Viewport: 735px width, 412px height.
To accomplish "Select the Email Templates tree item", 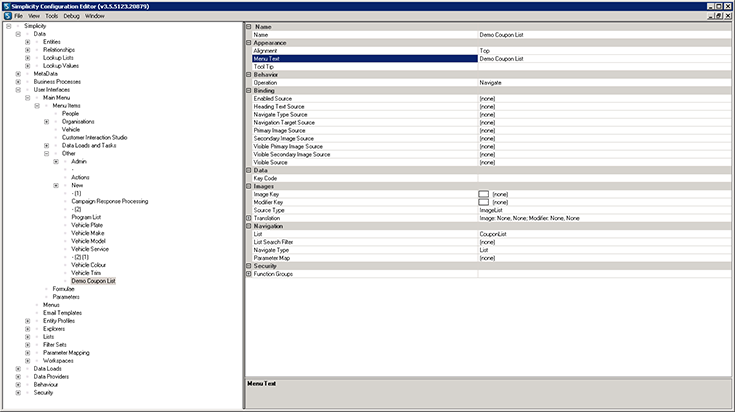I will coord(62,313).
